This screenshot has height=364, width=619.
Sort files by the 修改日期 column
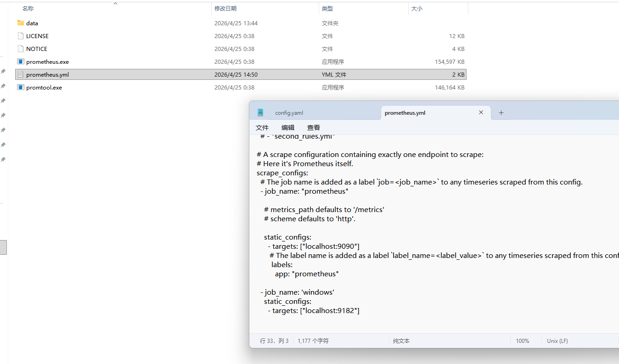(x=225, y=9)
